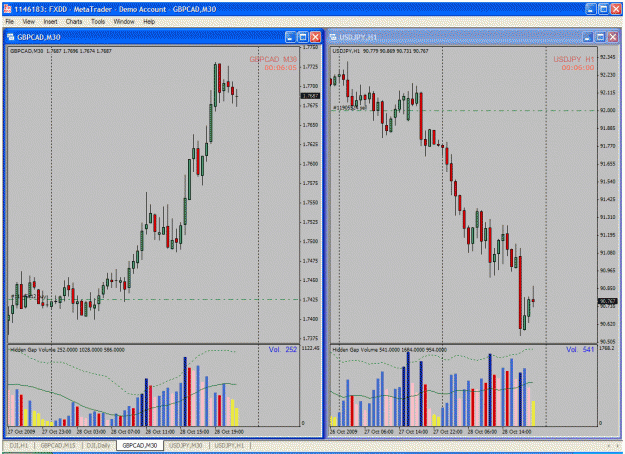Click the red GBPCAD M30 label

273,59
